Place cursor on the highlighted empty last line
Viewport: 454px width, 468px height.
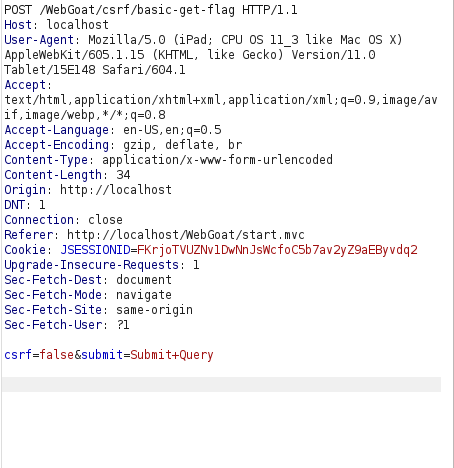coord(221,384)
